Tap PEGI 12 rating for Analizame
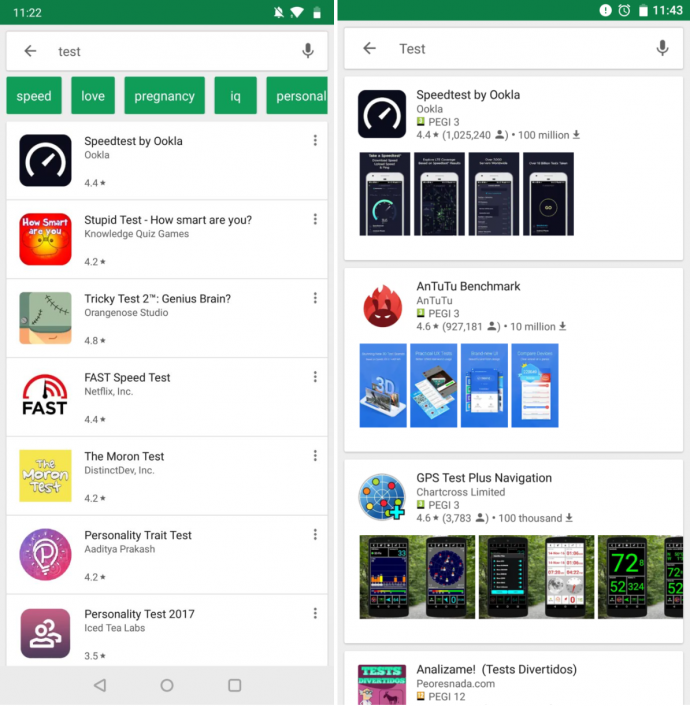Image resolution: width=690 pixels, height=706 pixels. (x=441, y=697)
